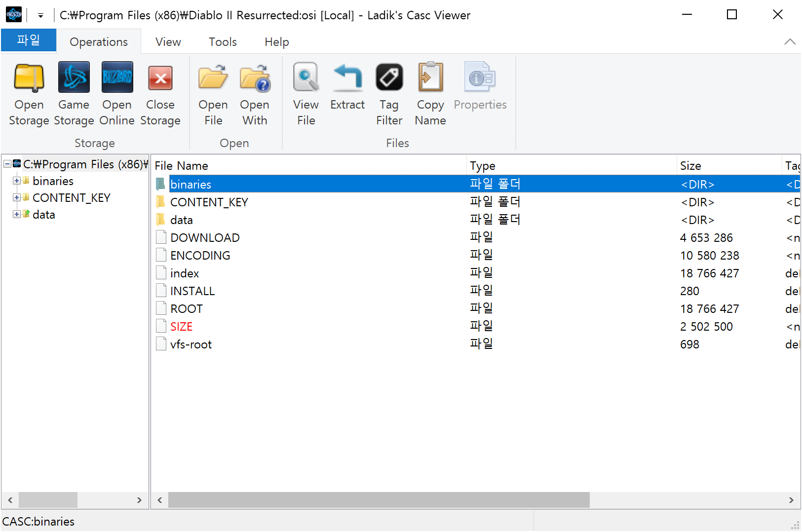Click the file list scroll left arrow
The image size is (802, 532).
[x=160, y=500]
